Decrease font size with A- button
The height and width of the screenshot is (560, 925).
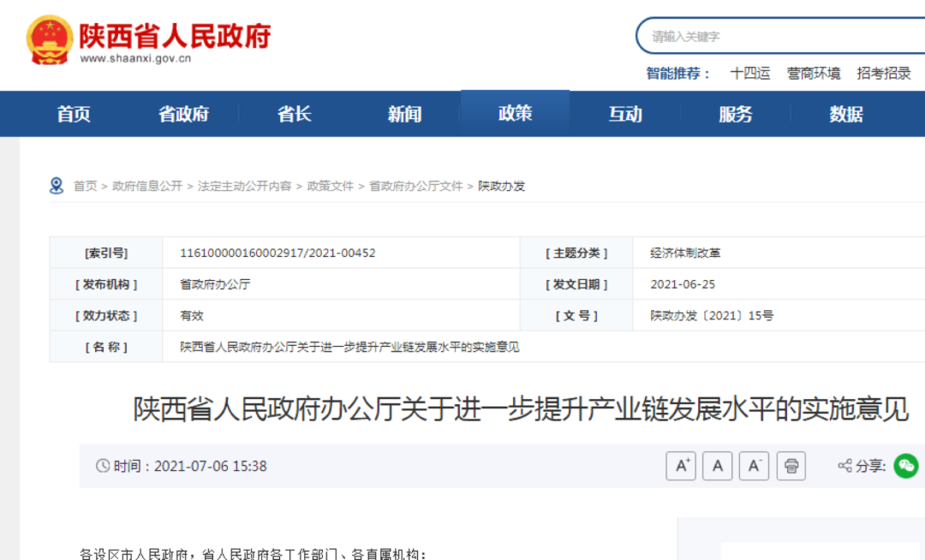pos(754,466)
